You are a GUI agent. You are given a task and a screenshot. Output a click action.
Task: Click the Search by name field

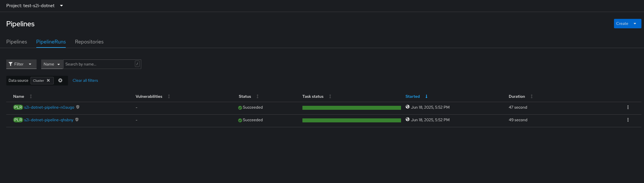coord(99,64)
